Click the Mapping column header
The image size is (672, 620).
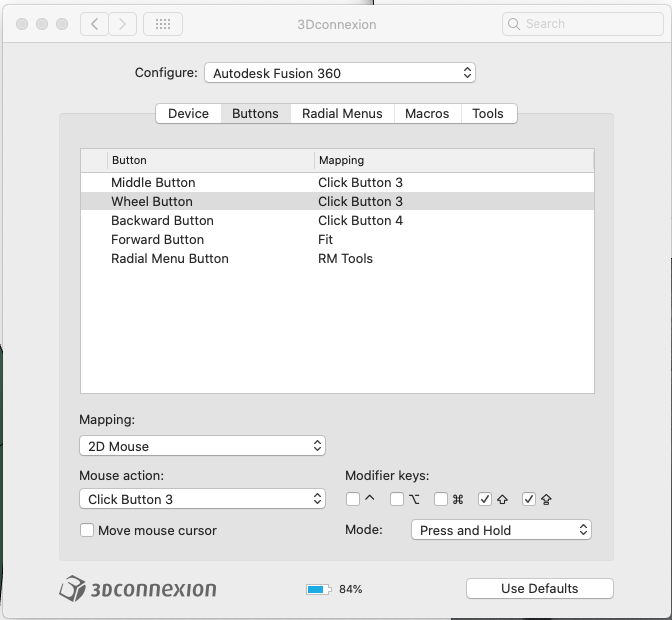[x=454, y=160]
